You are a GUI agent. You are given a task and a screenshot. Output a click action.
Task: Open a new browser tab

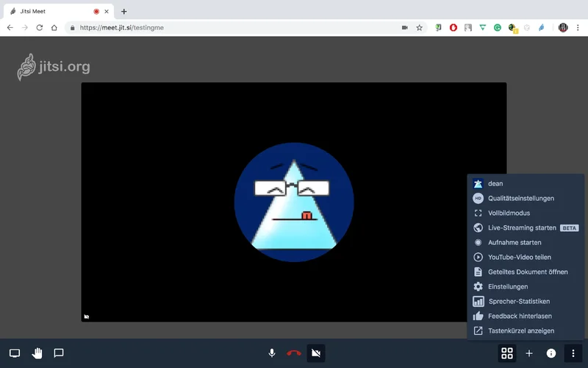[123, 11]
